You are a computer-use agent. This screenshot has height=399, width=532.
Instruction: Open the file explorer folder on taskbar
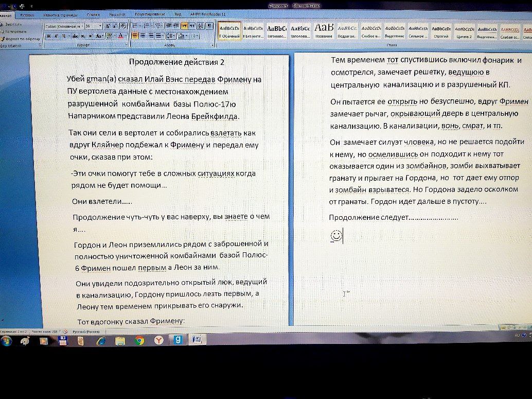point(120,341)
